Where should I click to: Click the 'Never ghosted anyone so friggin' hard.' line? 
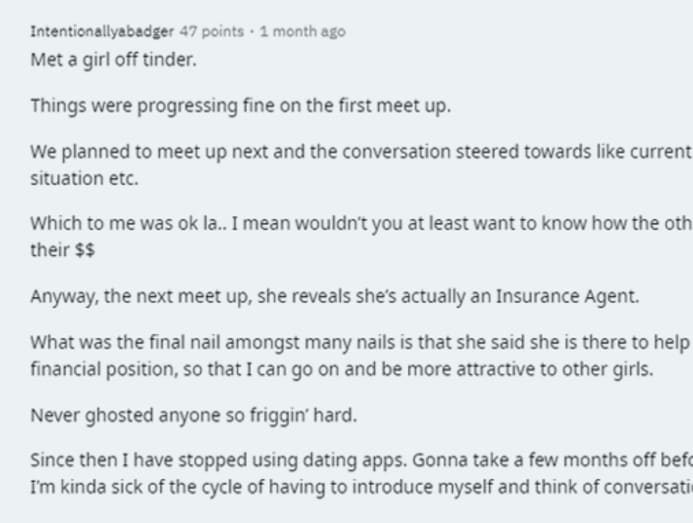coord(194,416)
